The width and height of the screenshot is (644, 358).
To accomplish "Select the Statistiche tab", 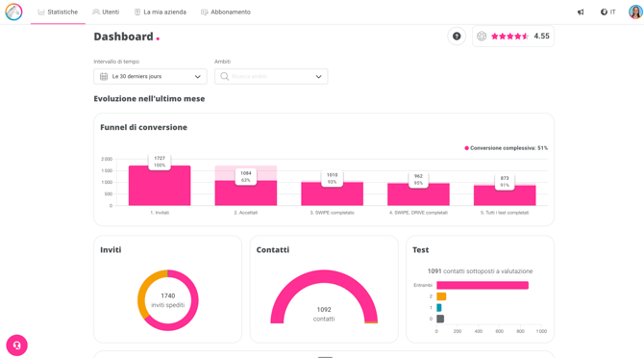I will [x=58, y=12].
